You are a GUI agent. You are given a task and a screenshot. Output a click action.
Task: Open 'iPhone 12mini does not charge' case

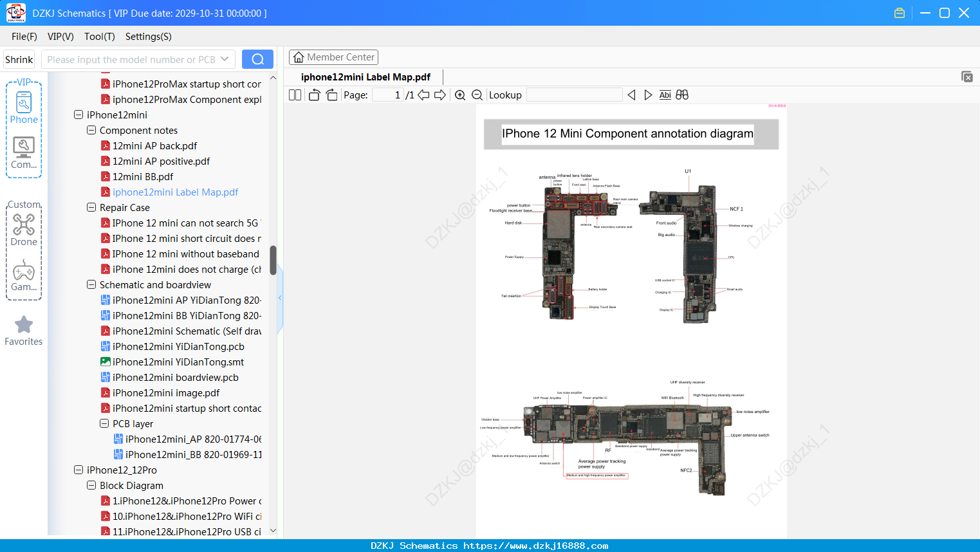point(181,269)
